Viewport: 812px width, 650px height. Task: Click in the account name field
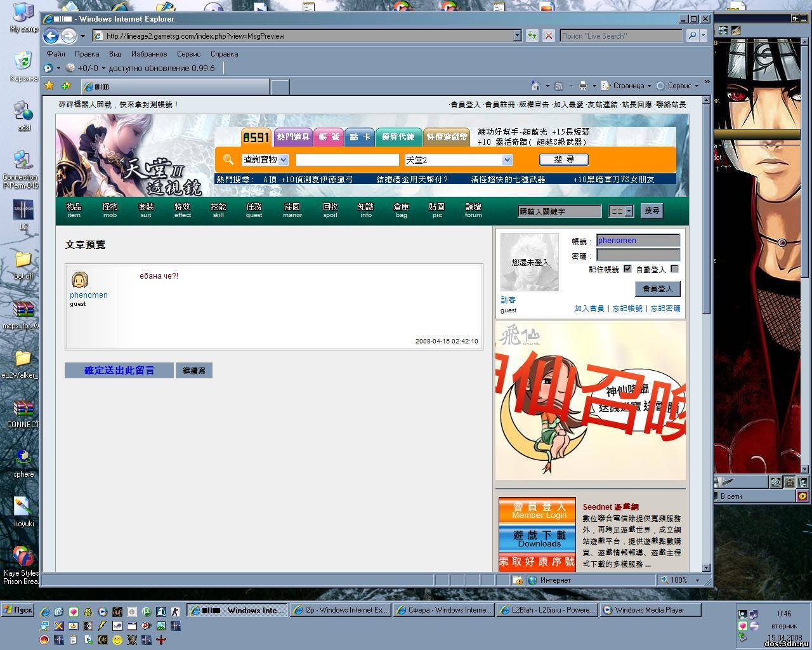pos(638,241)
